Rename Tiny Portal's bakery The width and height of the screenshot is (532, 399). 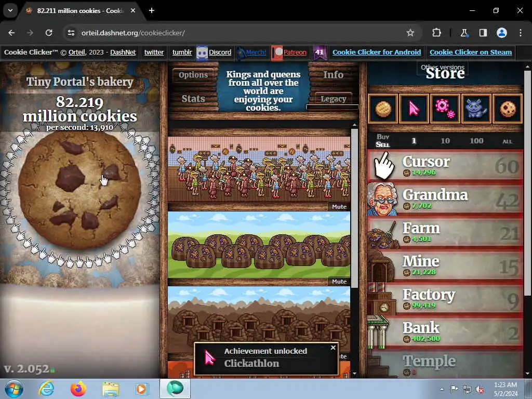(x=79, y=82)
